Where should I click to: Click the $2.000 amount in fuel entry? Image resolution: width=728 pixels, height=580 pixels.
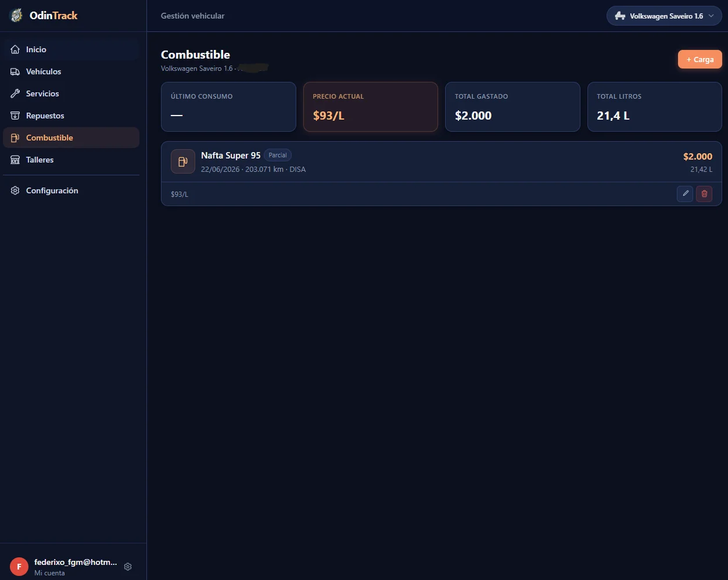coord(698,156)
